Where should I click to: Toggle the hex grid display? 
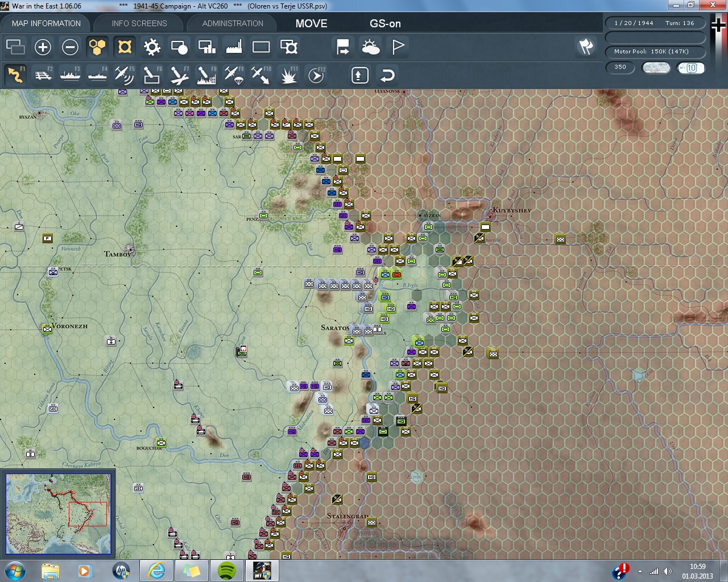[97, 47]
